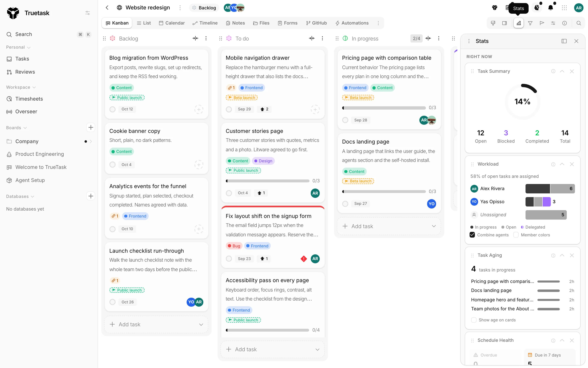This screenshot has width=588, height=368.
Task: Open the Overseer page
Action: click(26, 111)
